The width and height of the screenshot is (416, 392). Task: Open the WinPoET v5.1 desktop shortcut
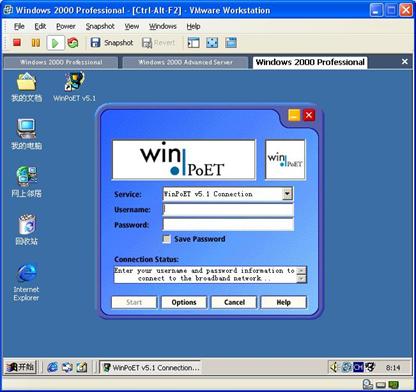coord(74,87)
